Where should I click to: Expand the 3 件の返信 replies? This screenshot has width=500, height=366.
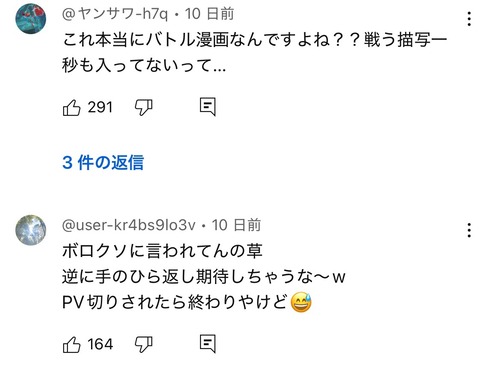point(103,163)
